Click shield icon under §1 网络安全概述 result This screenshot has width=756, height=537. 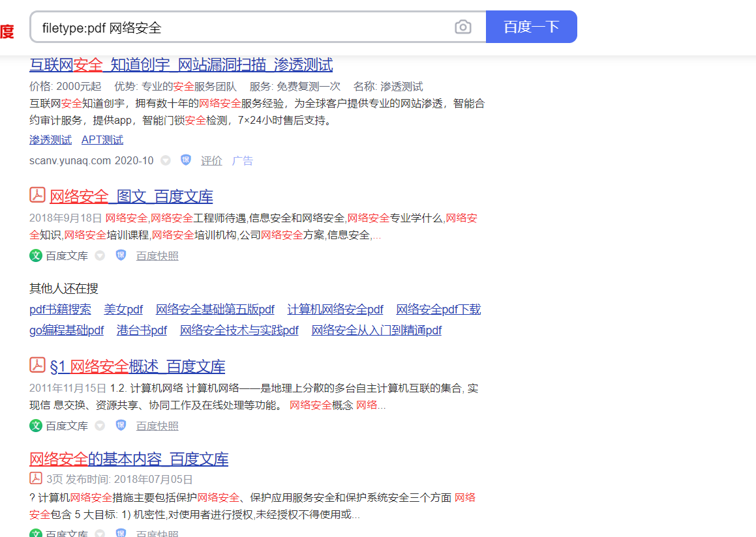pos(121,426)
